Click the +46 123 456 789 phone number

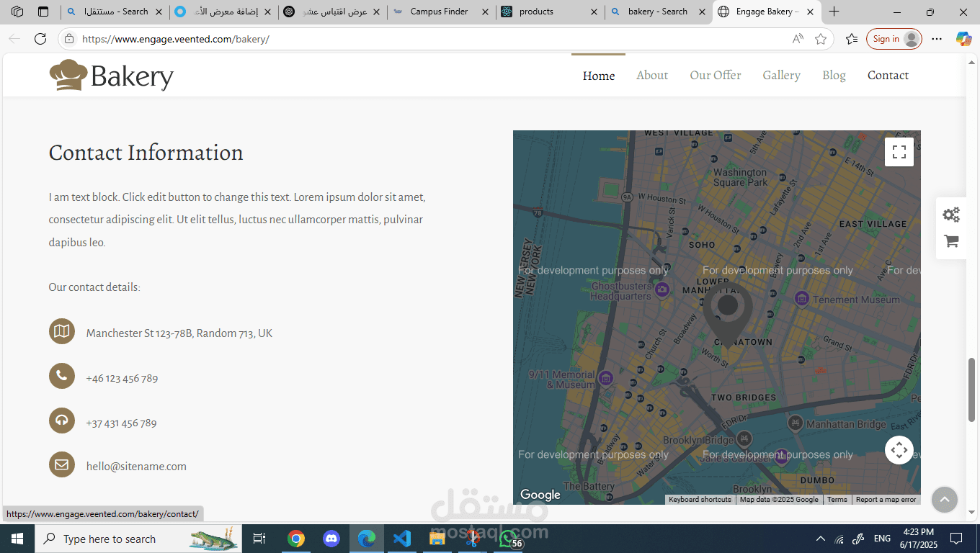122,378
